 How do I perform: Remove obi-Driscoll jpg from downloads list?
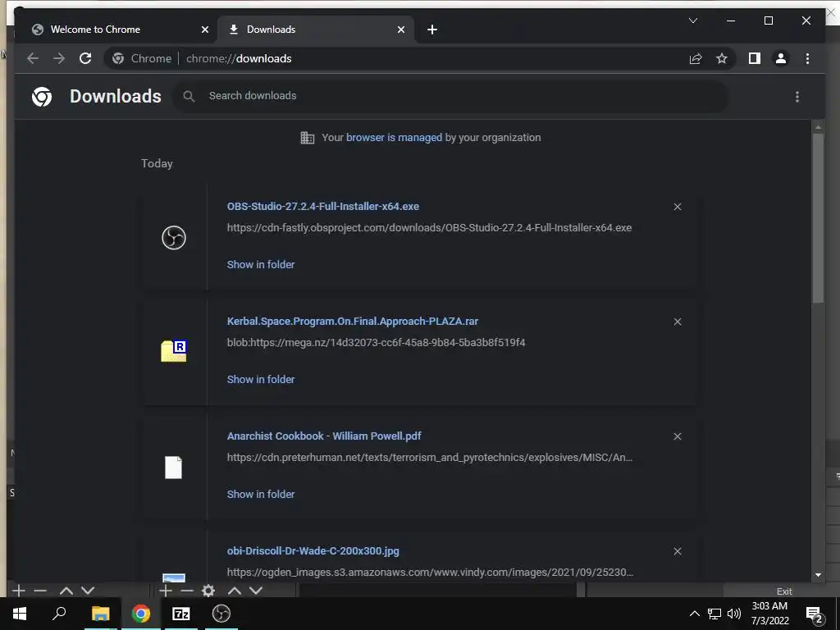click(677, 551)
